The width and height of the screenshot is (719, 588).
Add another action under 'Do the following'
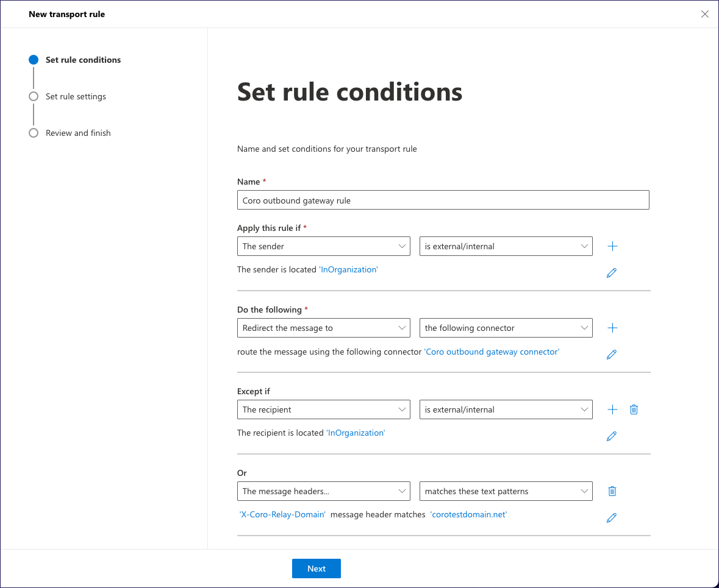[612, 328]
